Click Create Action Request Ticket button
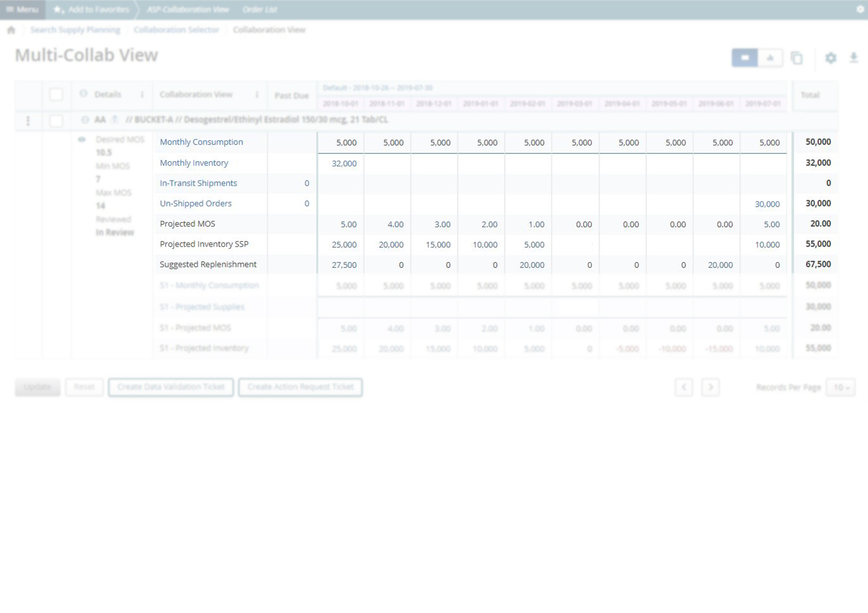868x613 pixels. coord(300,387)
